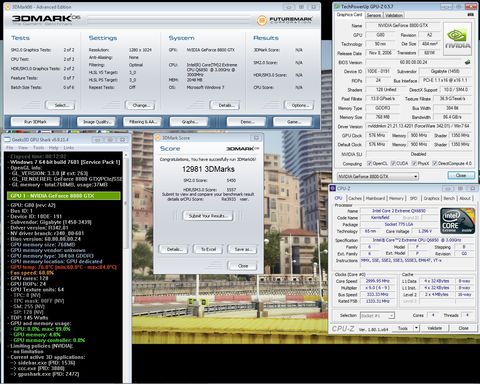This screenshot has width=480, height=384.
Task: Toggle the OpenCL checkbox
Action: (x=369, y=163)
